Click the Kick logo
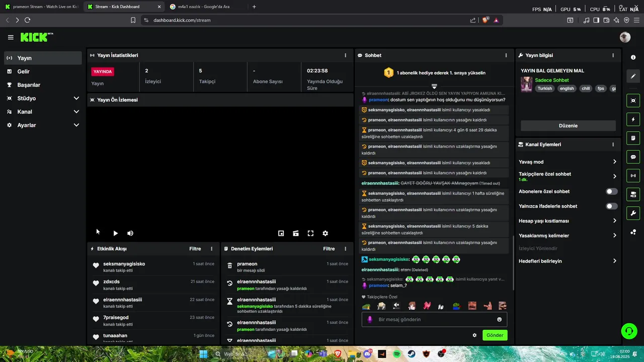This screenshot has width=644, height=362. [37, 37]
